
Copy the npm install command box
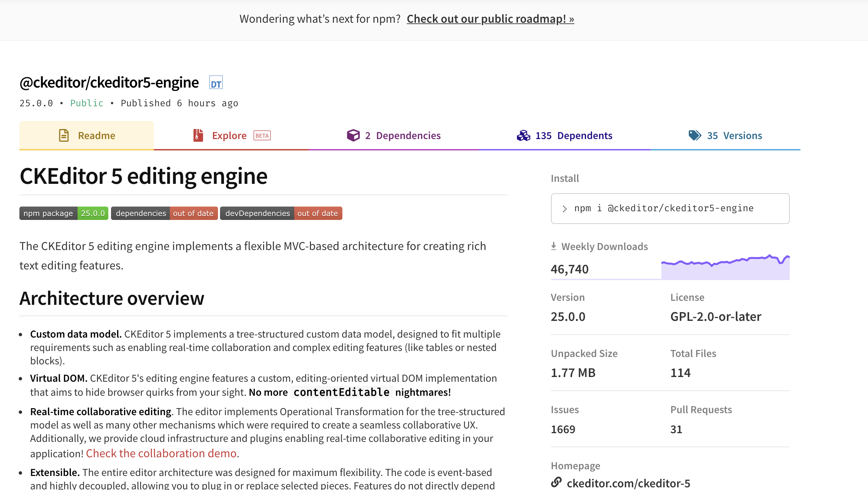pos(670,209)
